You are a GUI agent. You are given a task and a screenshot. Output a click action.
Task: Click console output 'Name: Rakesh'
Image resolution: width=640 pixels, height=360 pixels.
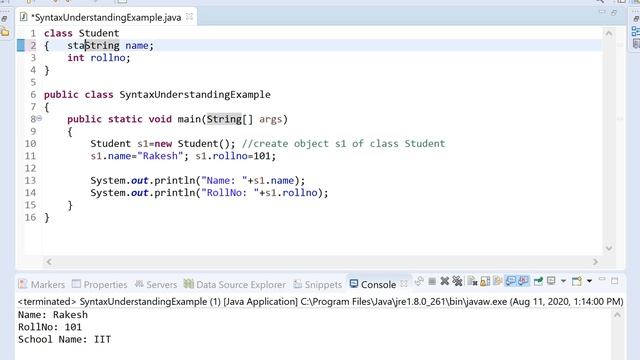pyautogui.click(x=53, y=315)
